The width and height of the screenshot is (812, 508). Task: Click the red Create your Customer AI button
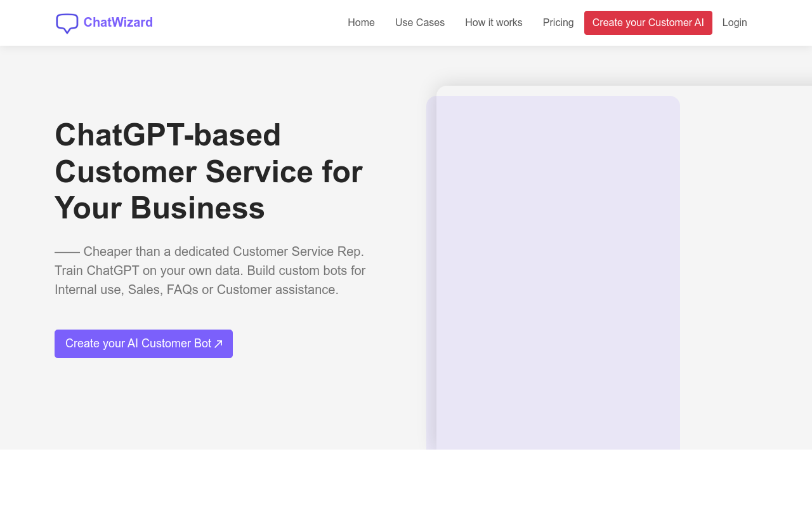pos(648,23)
